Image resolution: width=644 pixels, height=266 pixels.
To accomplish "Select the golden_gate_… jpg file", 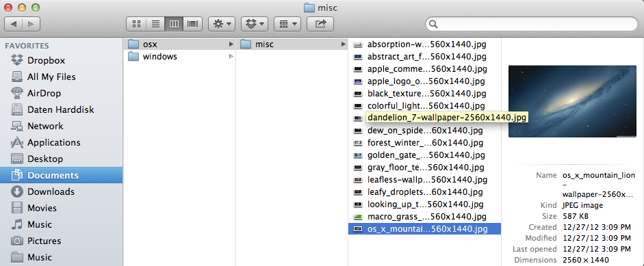I will point(425,155).
